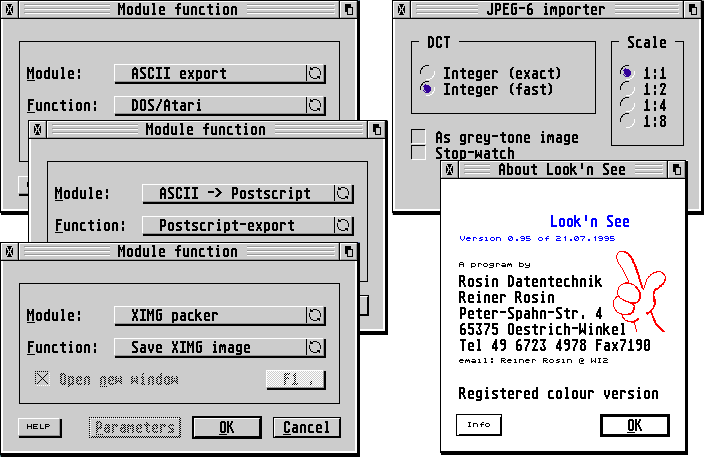Enable As grey-tone image checkbox
704x457 pixels.
click(x=418, y=137)
